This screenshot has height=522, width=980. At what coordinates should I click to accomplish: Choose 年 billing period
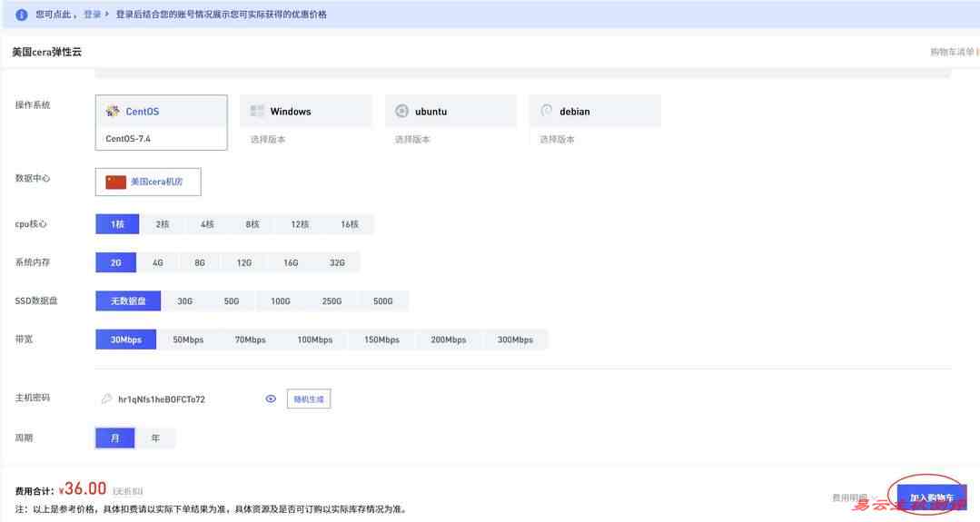pos(155,438)
